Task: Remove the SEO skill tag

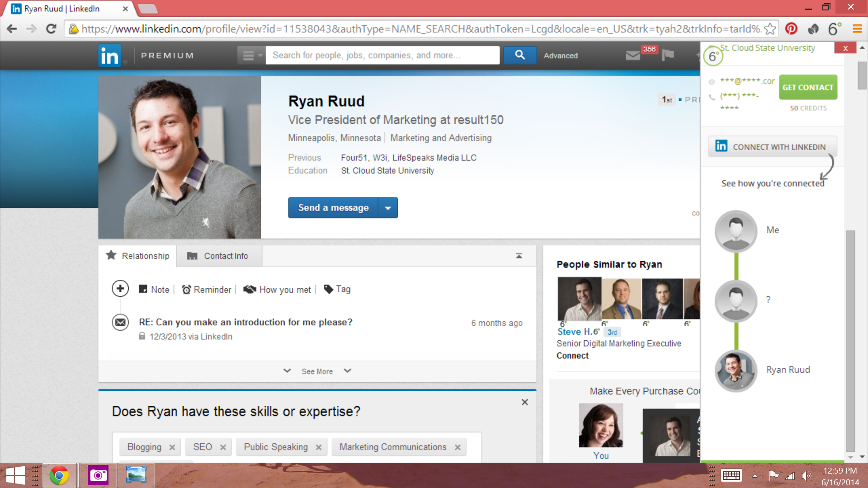Action: click(223, 447)
